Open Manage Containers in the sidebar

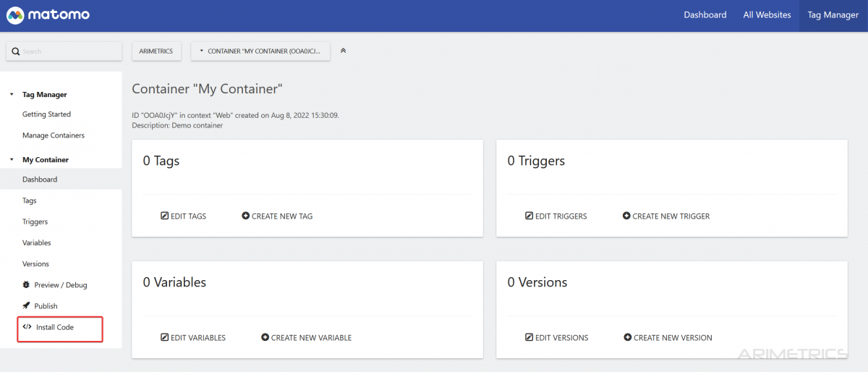click(x=53, y=135)
